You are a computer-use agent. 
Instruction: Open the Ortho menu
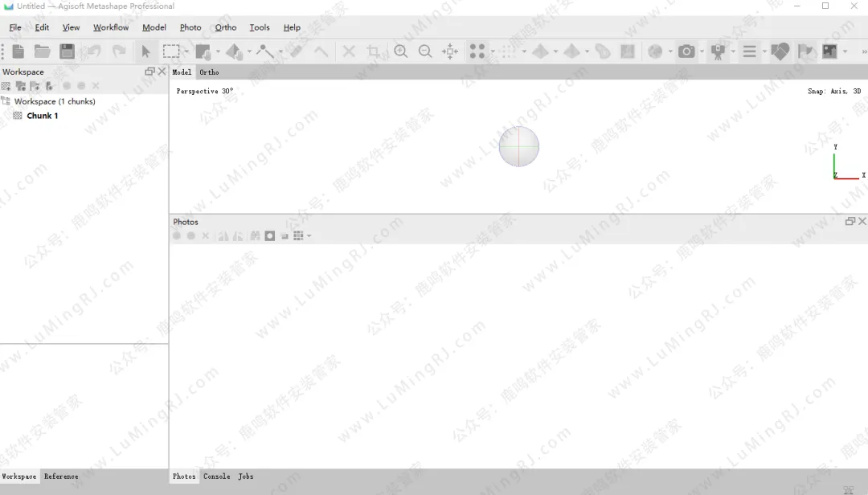[225, 27]
